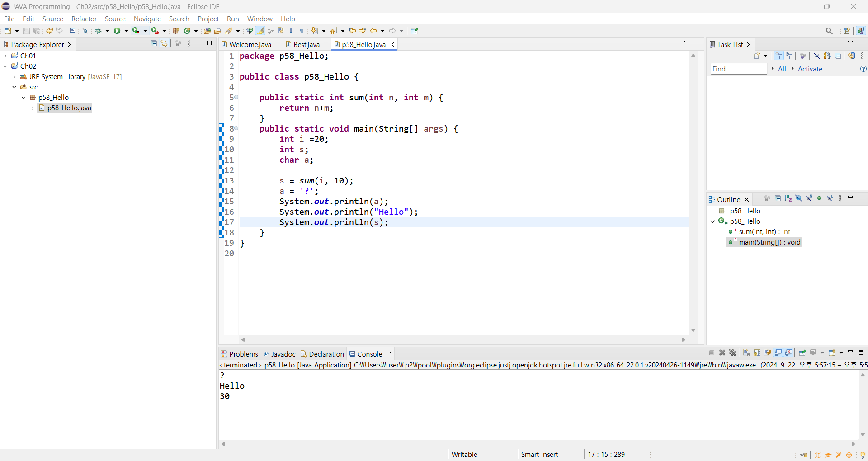The height and width of the screenshot is (461, 868).
Task: Expand JRE System Library node
Action: pyautogui.click(x=14, y=77)
